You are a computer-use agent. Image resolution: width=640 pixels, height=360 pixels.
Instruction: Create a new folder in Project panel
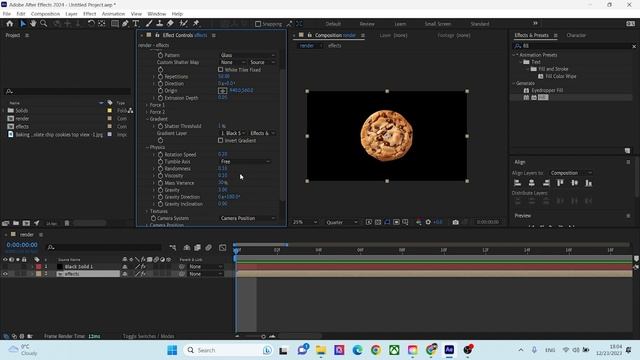coord(16,223)
